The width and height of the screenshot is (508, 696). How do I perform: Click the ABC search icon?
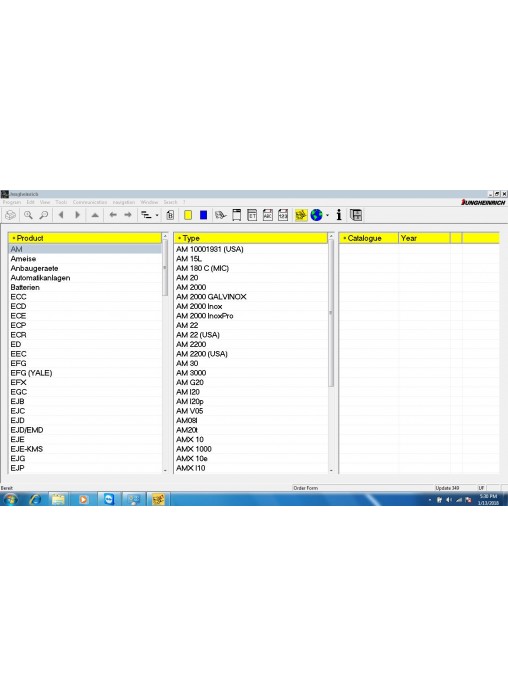point(268,215)
